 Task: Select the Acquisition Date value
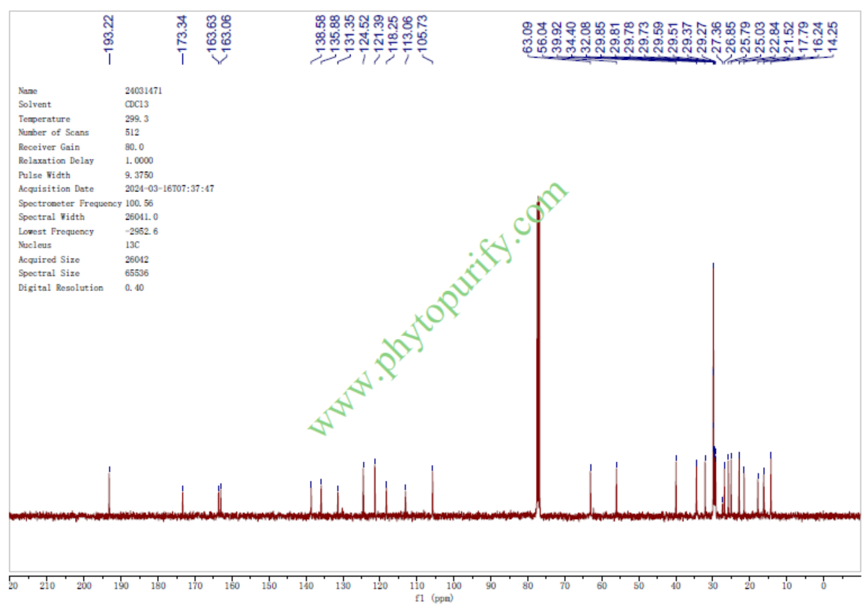point(169,189)
